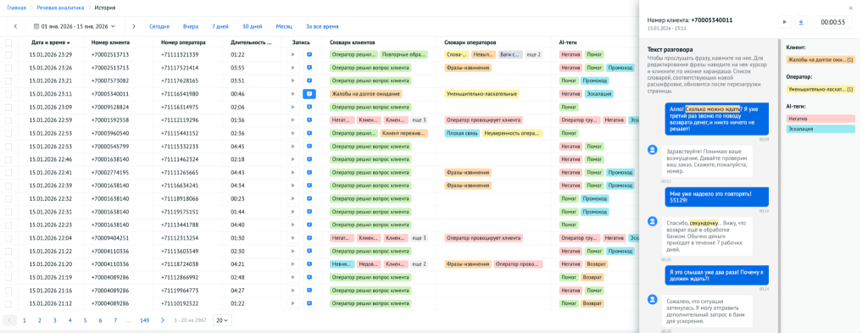
Task: Go to page 7 of results
Action: point(115,320)
